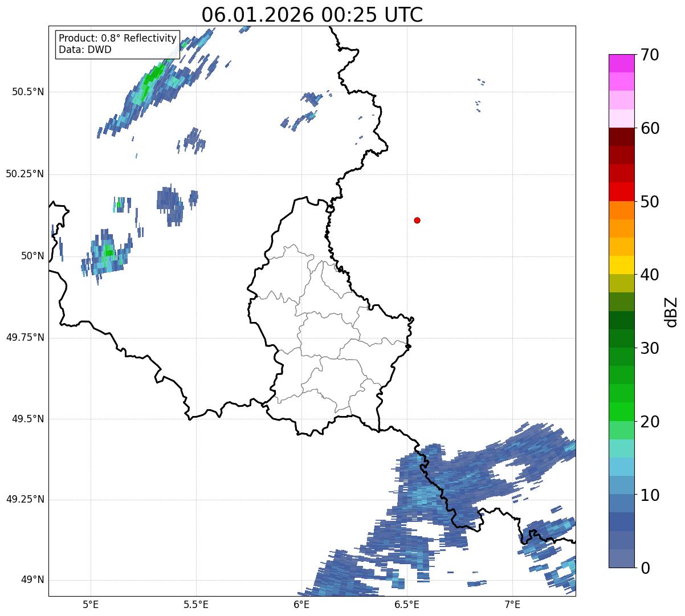Click the colorbar tick label '0'
The height and width of the screenshot is (616, 685).
(646, 568)
